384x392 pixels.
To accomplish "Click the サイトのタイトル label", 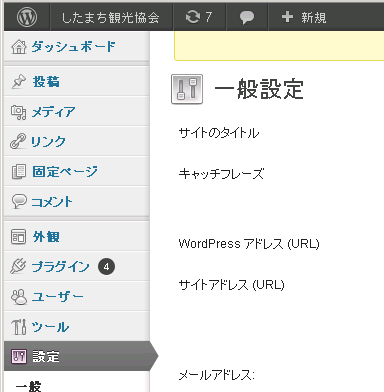I will coord(219,133).
